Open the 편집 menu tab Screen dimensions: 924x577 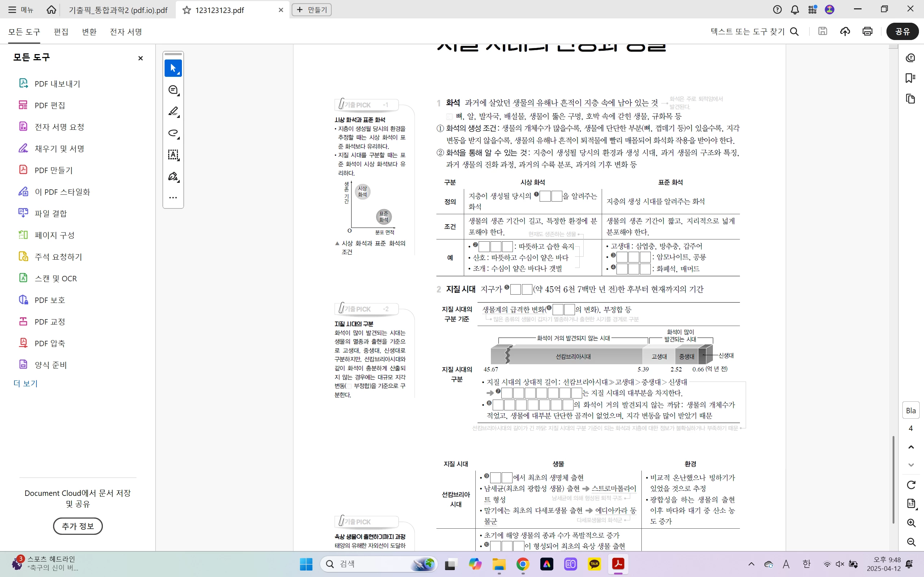[x=61, y=32]
